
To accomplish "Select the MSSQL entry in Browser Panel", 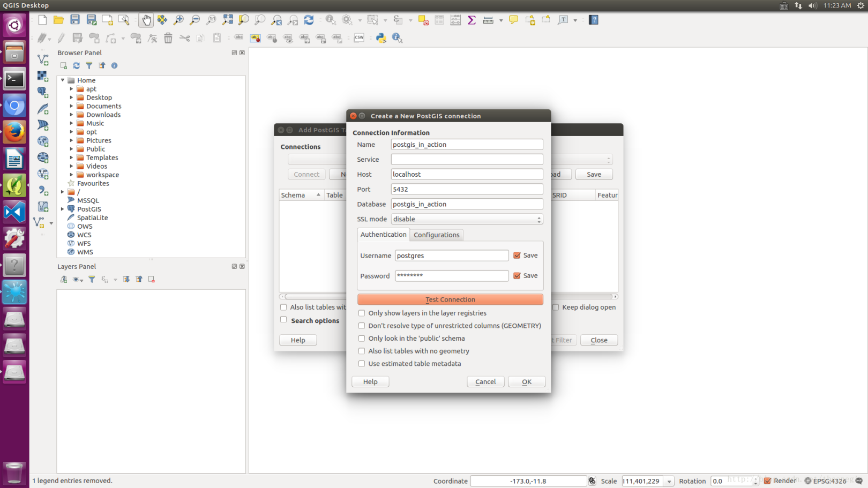I will point(88,201).
